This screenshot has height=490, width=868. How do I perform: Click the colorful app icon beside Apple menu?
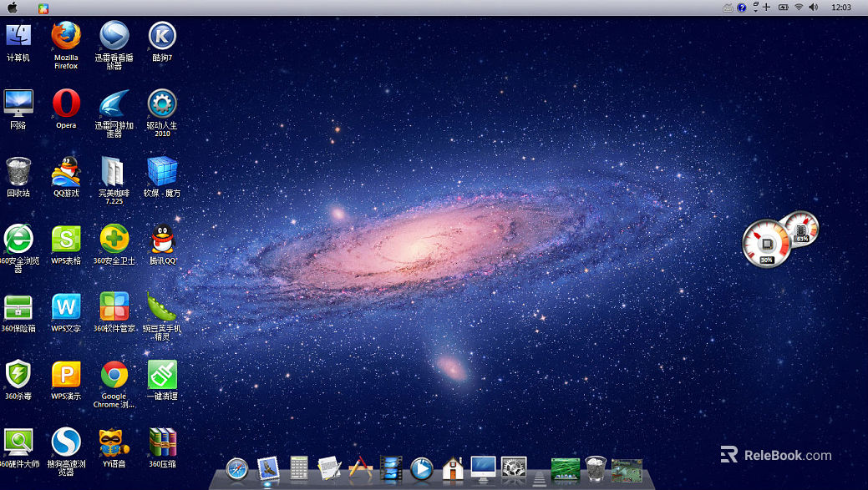tap(43, 8)
